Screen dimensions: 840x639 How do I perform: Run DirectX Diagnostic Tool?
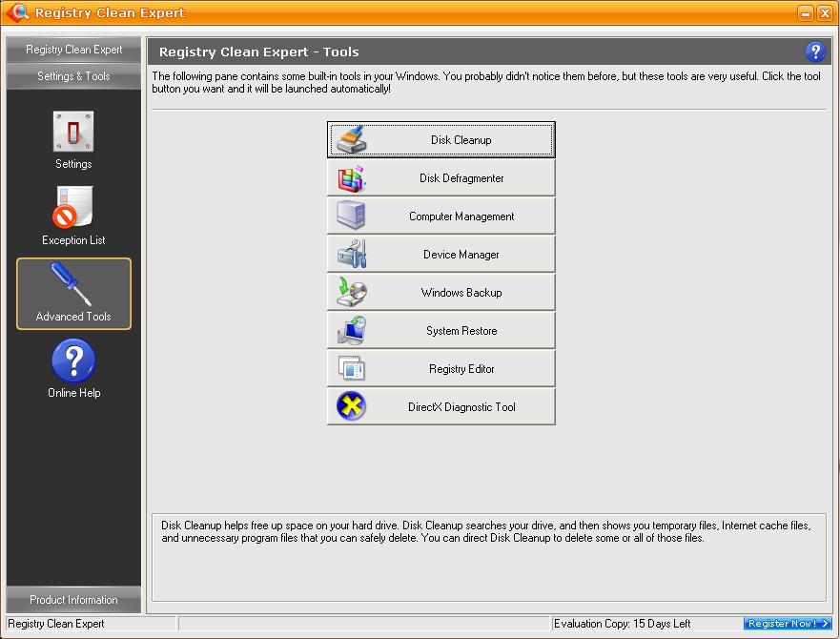click(x=440, y=406)
